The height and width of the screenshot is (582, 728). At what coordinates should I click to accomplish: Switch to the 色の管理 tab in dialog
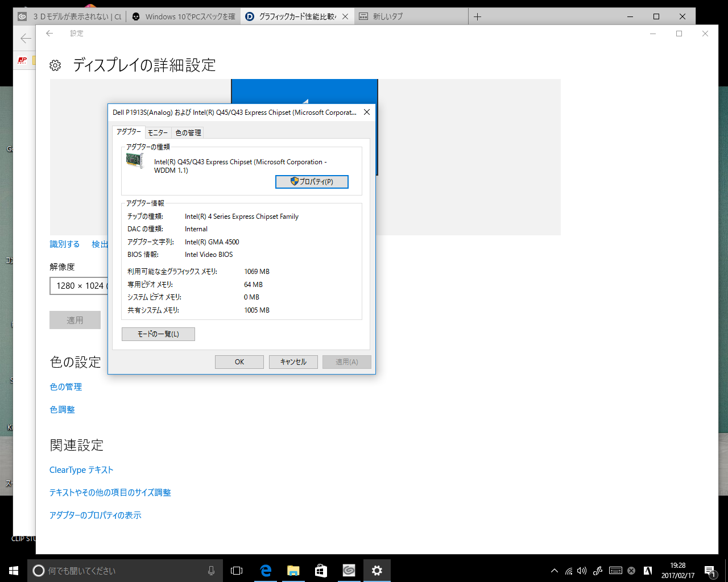(x=188, y=132)
